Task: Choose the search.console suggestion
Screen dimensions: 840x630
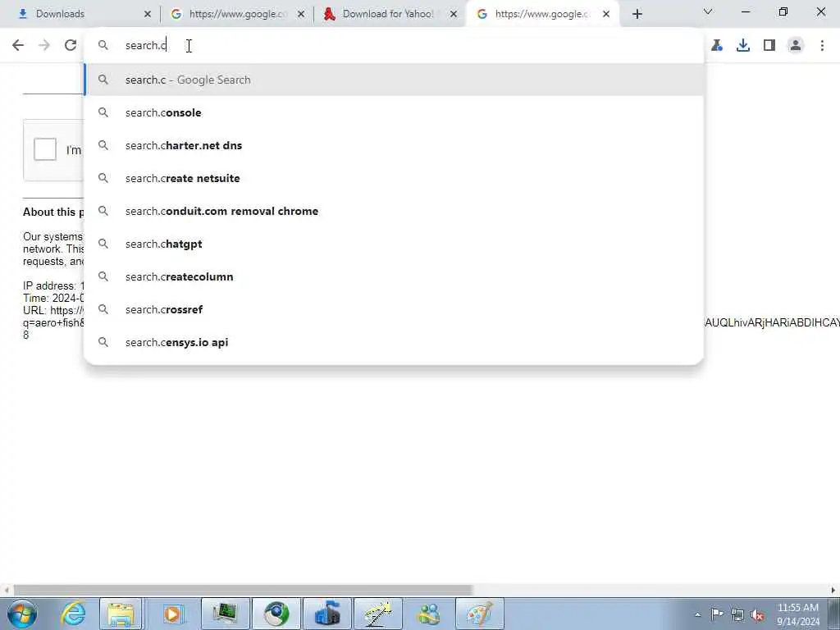Action: [x=394, y=112]
